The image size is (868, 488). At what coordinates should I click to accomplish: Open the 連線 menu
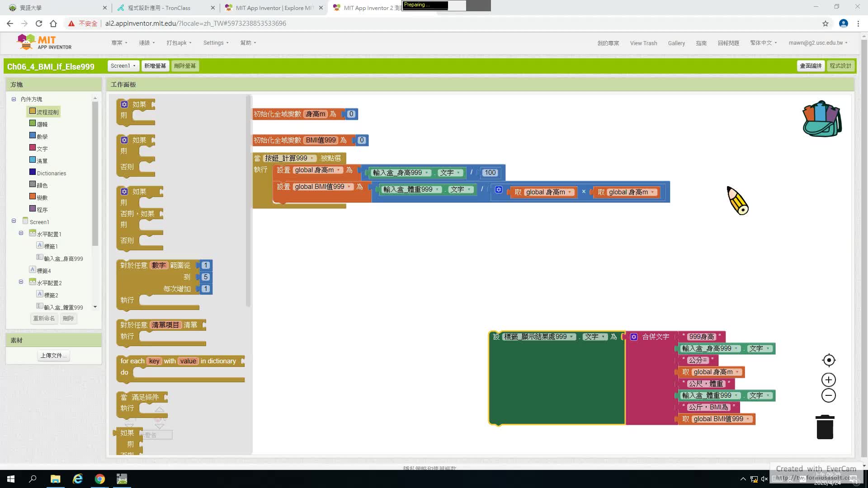147,43
